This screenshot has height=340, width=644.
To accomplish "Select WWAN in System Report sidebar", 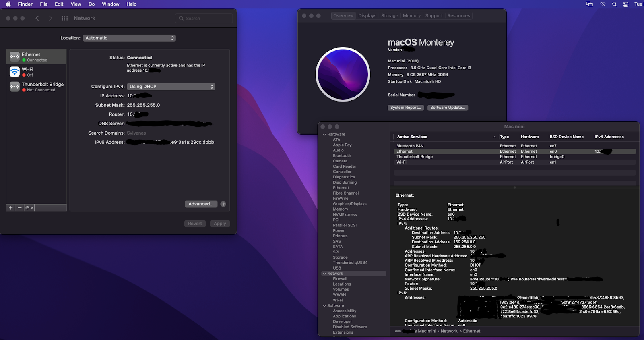I will (339, 295).
